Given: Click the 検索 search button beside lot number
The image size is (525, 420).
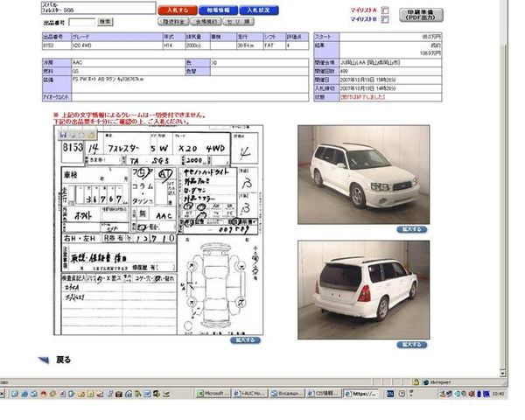Looking at the screenshot, I should coord(105,22).
